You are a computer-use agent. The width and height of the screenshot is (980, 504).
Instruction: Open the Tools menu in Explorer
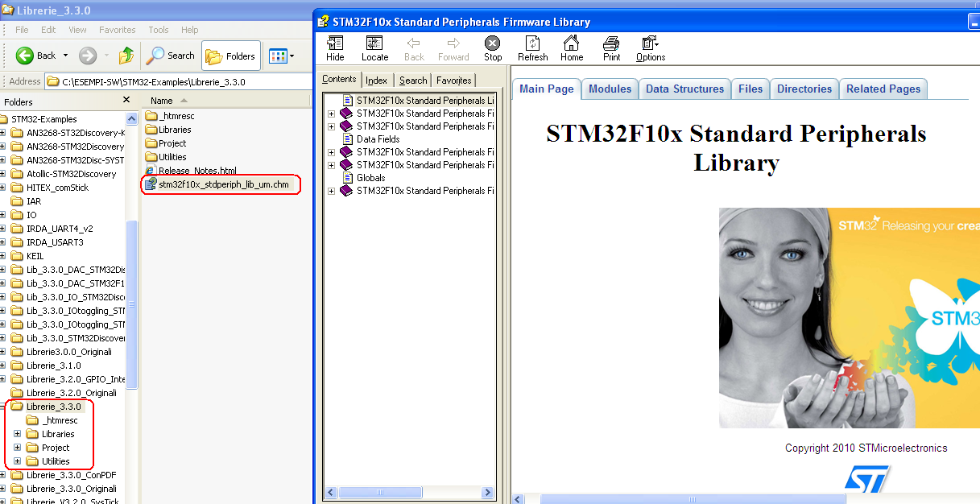(x=159, y=30)
